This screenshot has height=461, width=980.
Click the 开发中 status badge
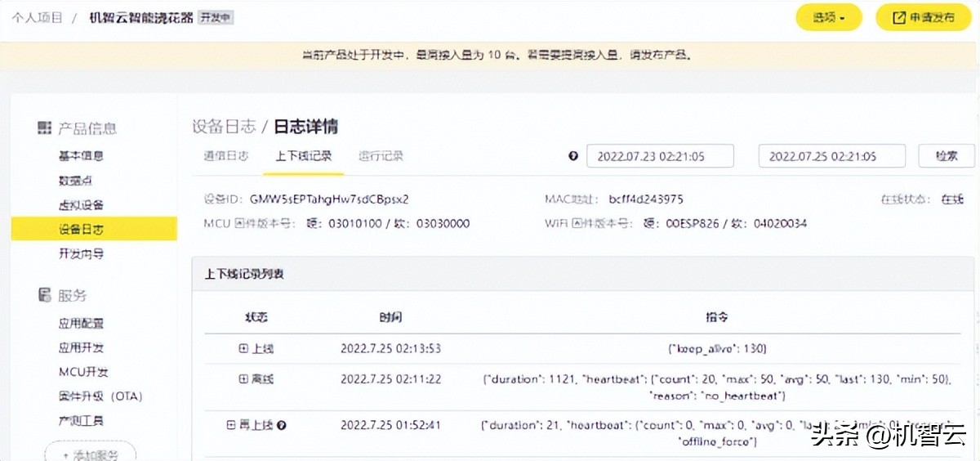click(x=216, y=17)
